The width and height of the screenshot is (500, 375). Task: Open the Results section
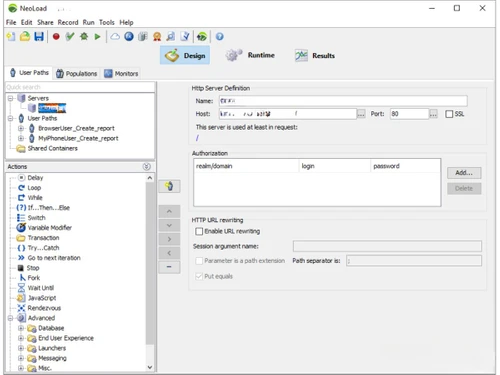(x=315, y=55)
